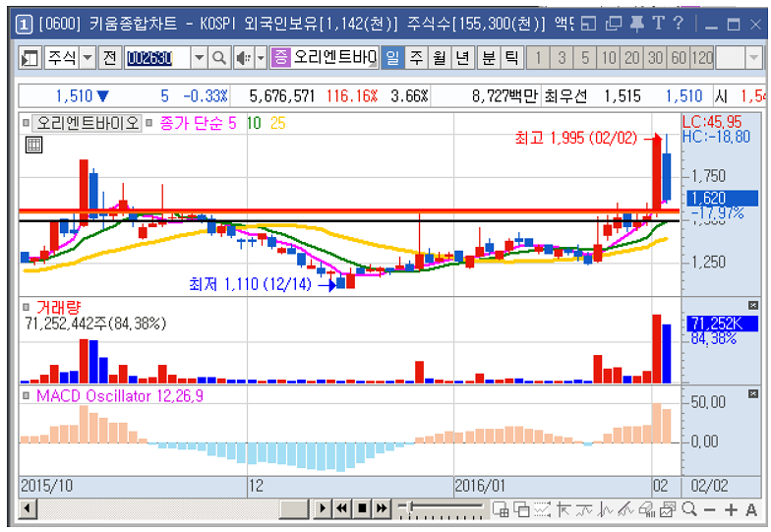Click the chart layout grid icon in bottom toolbar
This screenshot has width=771, height=532.
pos(501,509)
